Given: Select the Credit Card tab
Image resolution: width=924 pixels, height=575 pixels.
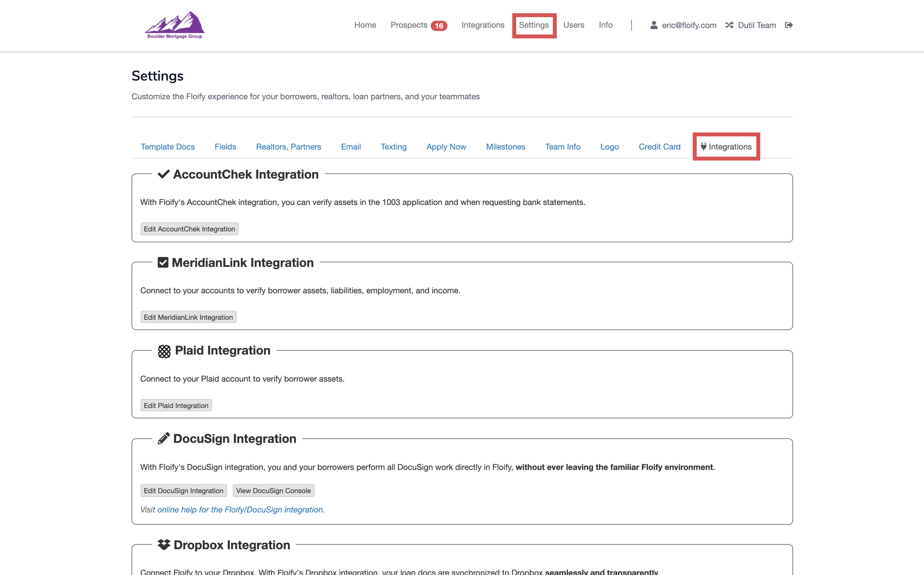Looking at the screenshot, I should point(659,147).
